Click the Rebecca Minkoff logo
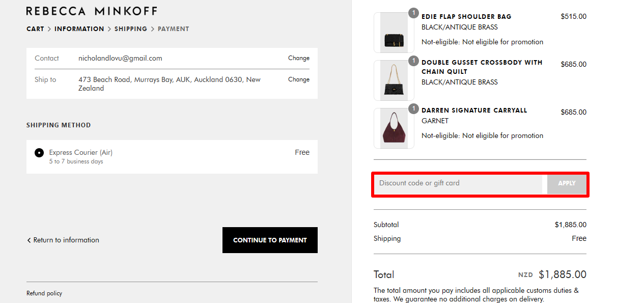Image resolution: width=644 pixels, height=303 pixels. 92,11
